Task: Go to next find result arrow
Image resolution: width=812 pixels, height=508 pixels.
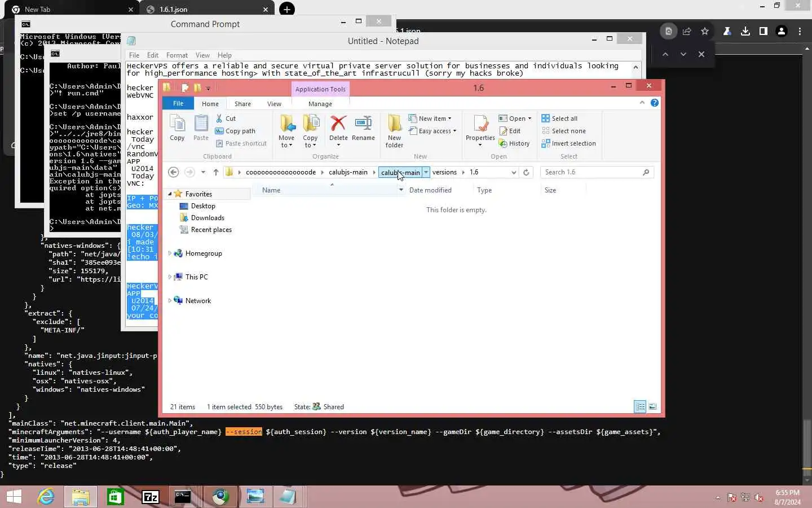Action: coord(683,54)
